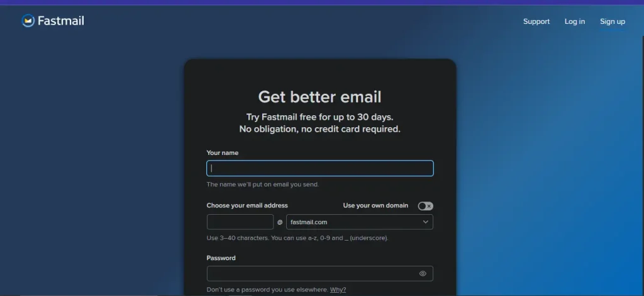Show password with the eye icon
This screenshot has height=296, width=644.
point(423,273)
